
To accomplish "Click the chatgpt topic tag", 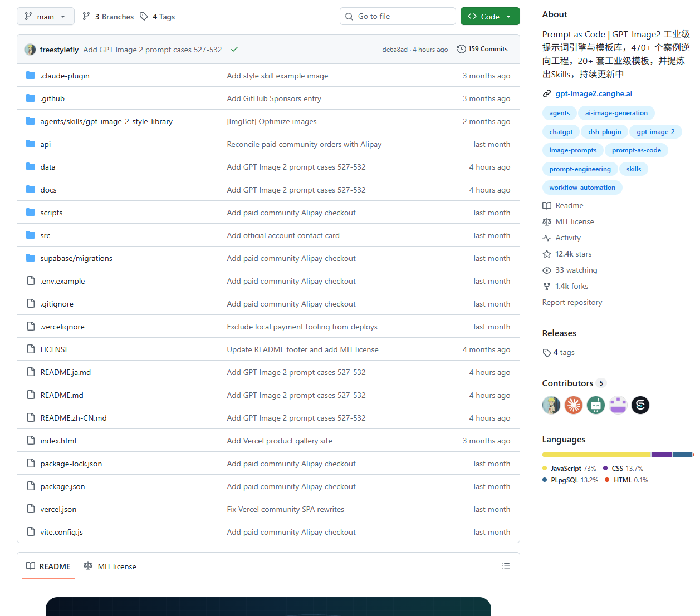I will (561, 132).
